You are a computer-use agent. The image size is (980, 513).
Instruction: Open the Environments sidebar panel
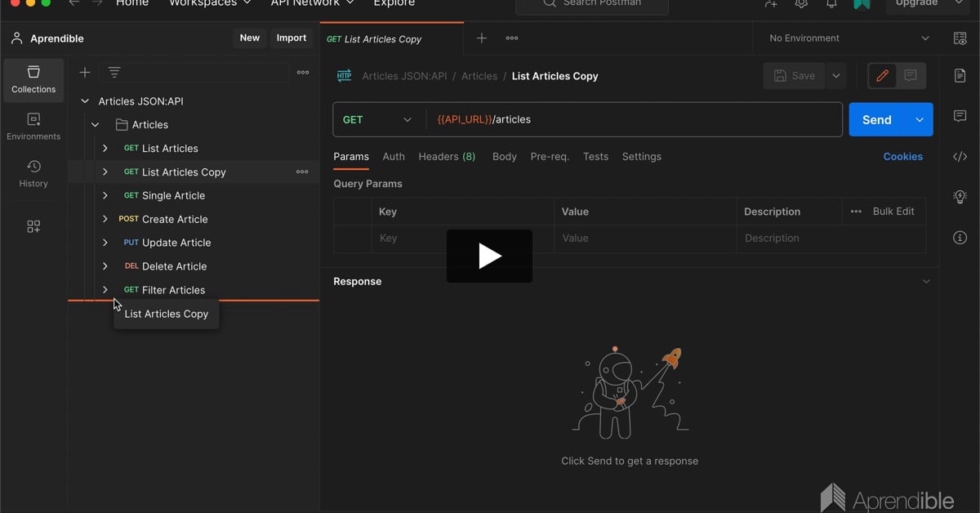tap(33, 127)
